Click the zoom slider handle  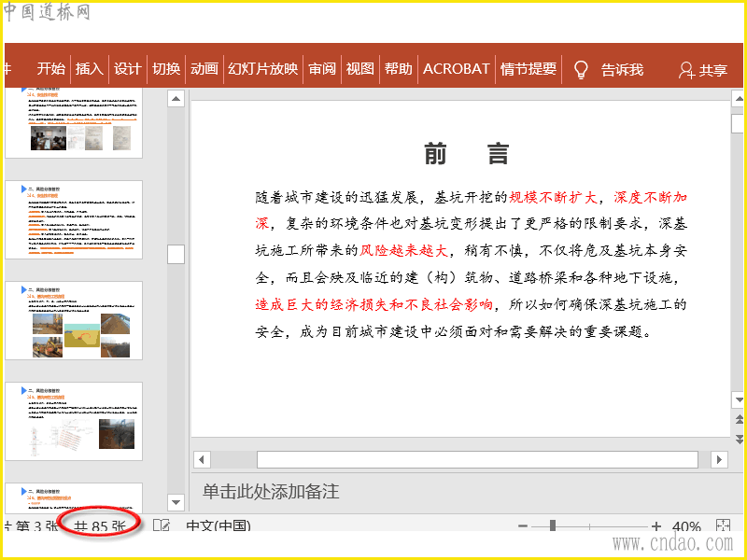point(553,525)
